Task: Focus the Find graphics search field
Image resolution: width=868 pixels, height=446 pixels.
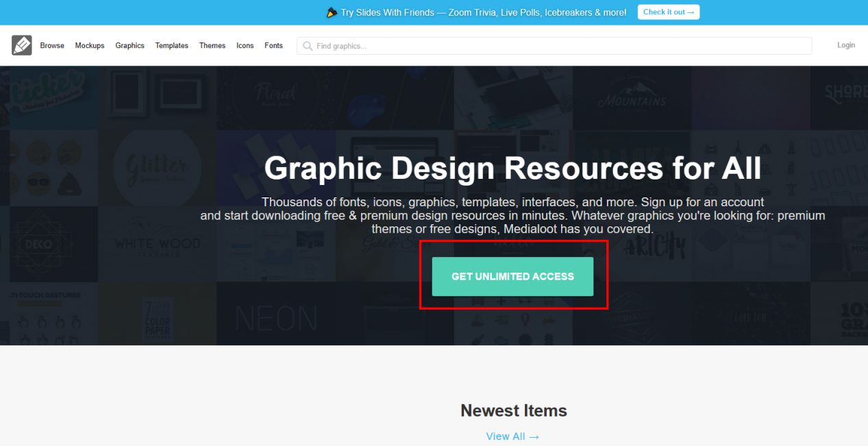Action: click(554, 46)
